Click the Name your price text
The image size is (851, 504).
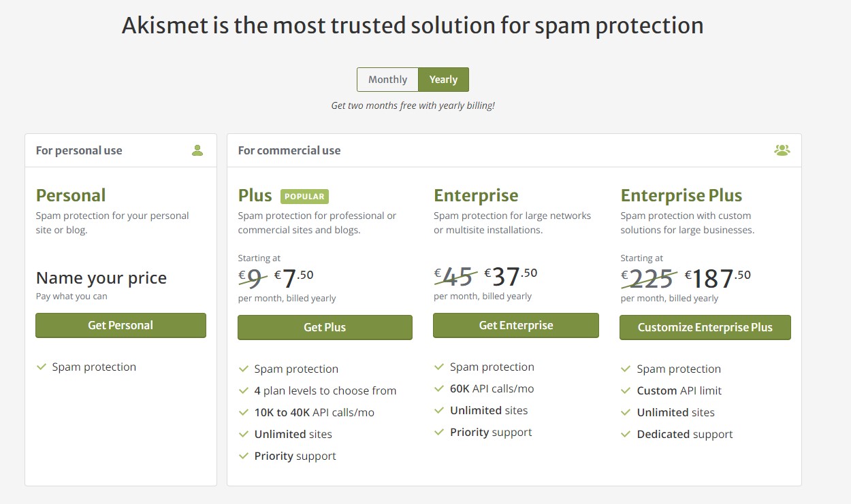pos(101,278)
